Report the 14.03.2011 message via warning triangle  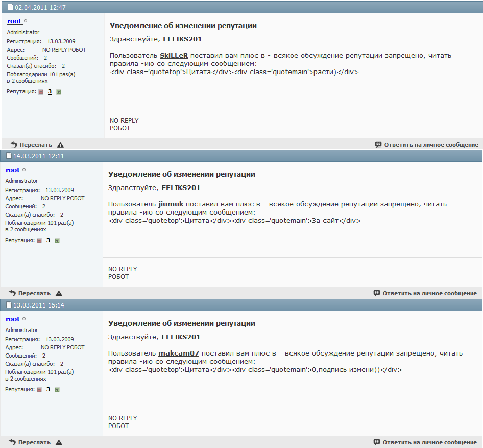pos(59,294)
